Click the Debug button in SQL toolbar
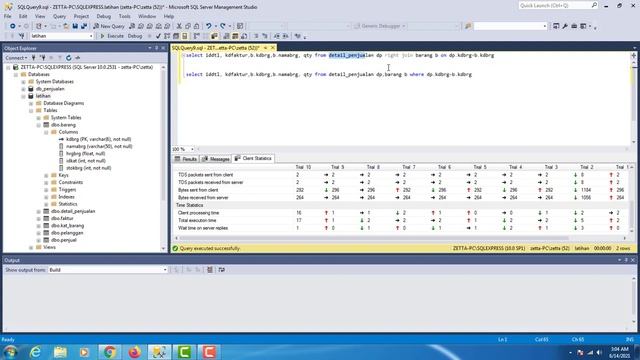Screen dimensions: 640x360 coord(135,36)
